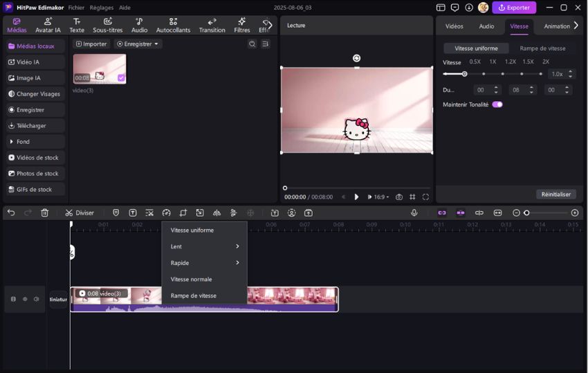Expand the Rapide submenu
Screen dimensions: 588x373
coord(204,263)
